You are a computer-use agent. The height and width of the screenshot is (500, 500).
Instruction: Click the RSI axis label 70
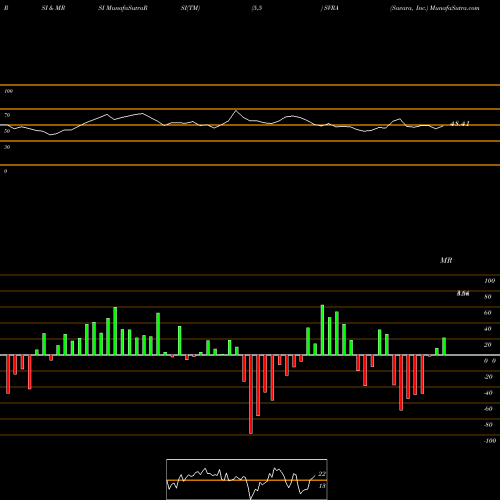pos(7,115)
